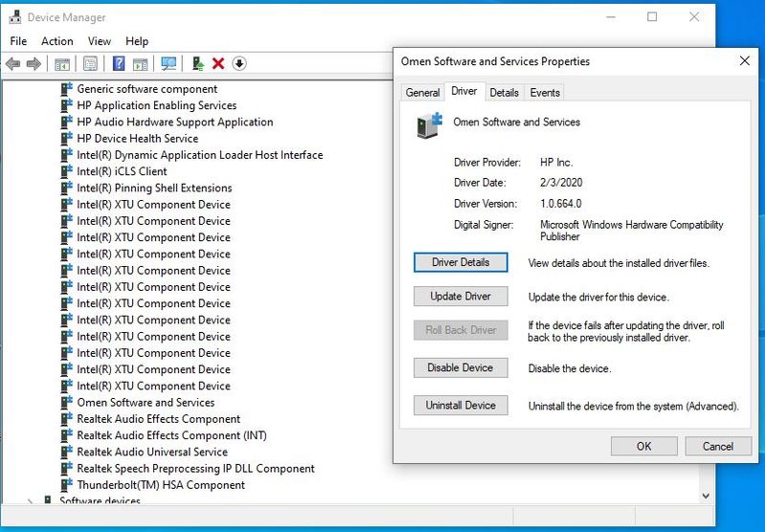Click the Show/Hide Console Tree icon
This screenshot has width=765, height=532.
tap(62, 64)
